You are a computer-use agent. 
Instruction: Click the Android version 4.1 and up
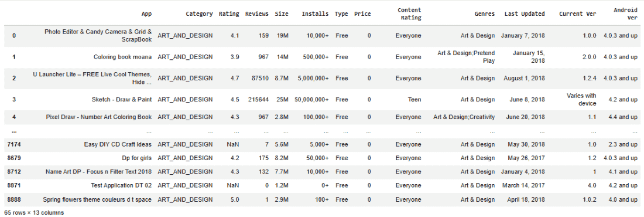[x=622, y=172]
